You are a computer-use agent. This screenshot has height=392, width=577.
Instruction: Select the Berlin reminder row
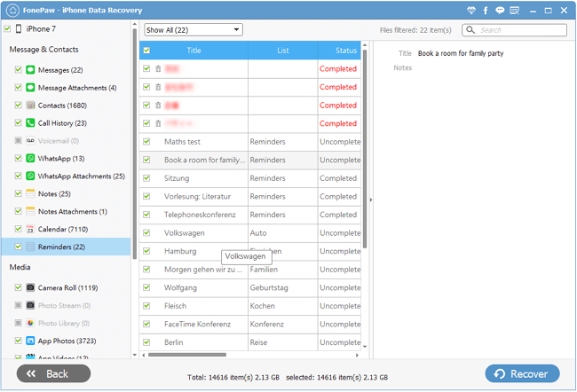pos(249,342)
